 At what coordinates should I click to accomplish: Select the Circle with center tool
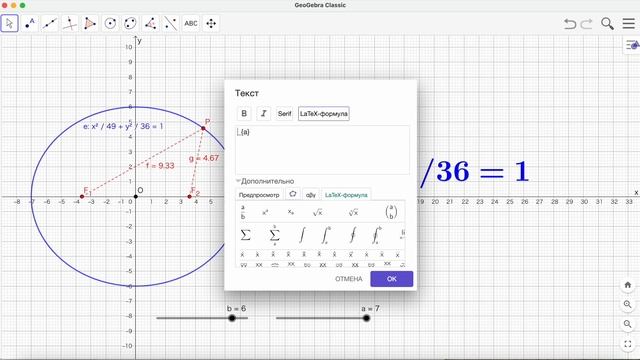coord(110,23)
